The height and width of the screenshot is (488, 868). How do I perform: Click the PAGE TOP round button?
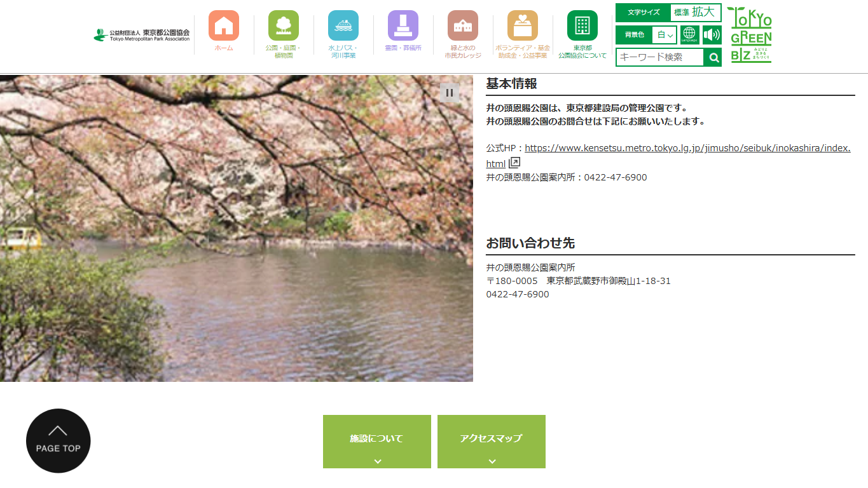(x=59, y=441)
